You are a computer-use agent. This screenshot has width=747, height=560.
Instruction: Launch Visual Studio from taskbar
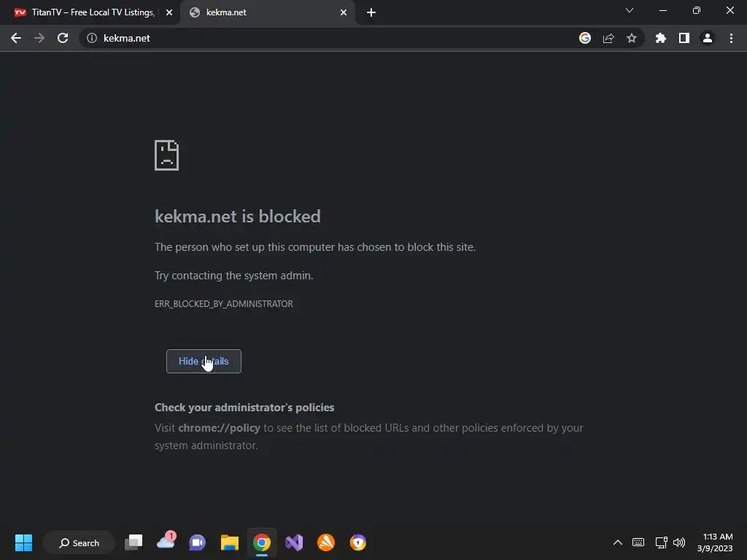(294, 542)
